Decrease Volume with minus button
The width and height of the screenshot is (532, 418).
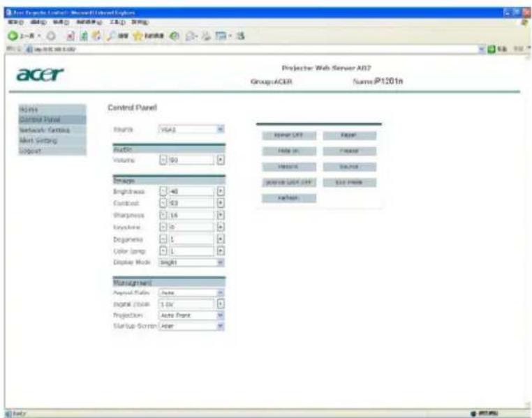pos(163,160)
